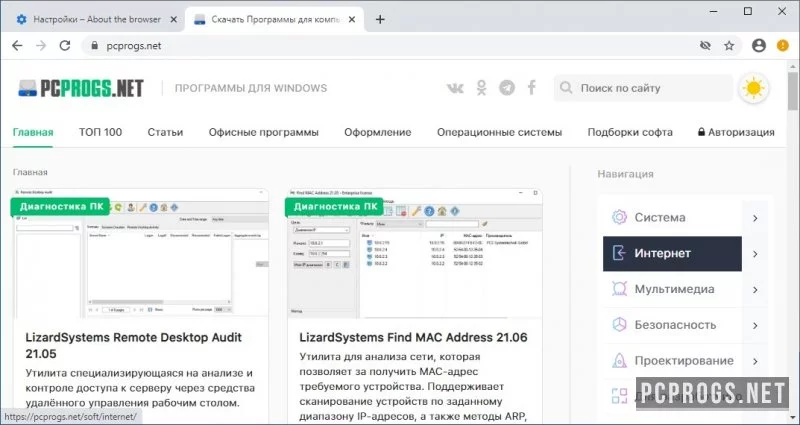Click the settings gear favicon on first tab
Viewport: 800px width, 425px height.
click(21, 19)
